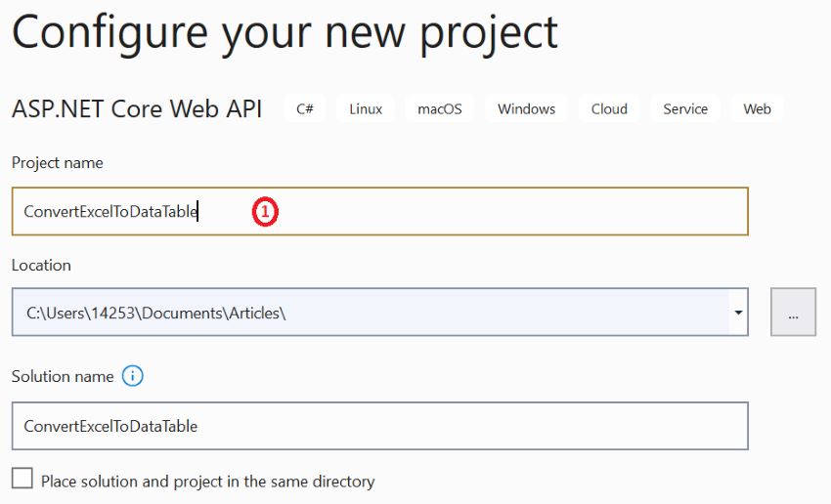
Task: Click the Project name label
Action: pos(58,163)
